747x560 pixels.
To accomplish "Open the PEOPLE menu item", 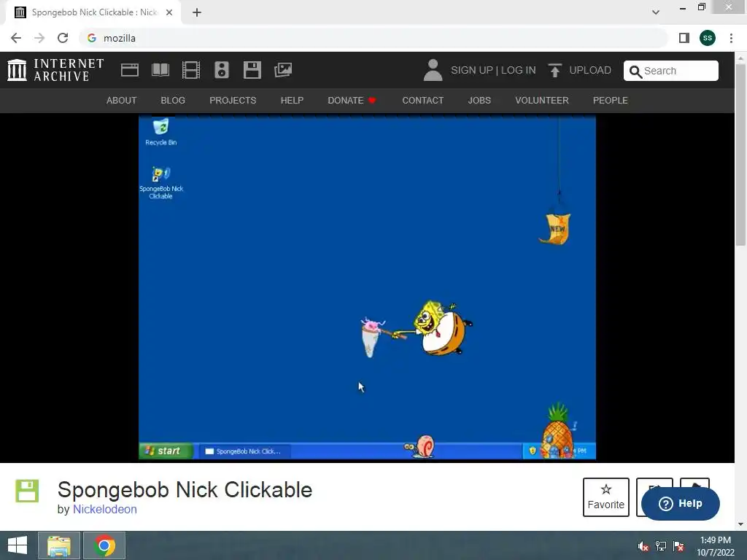I will [611, 101].
